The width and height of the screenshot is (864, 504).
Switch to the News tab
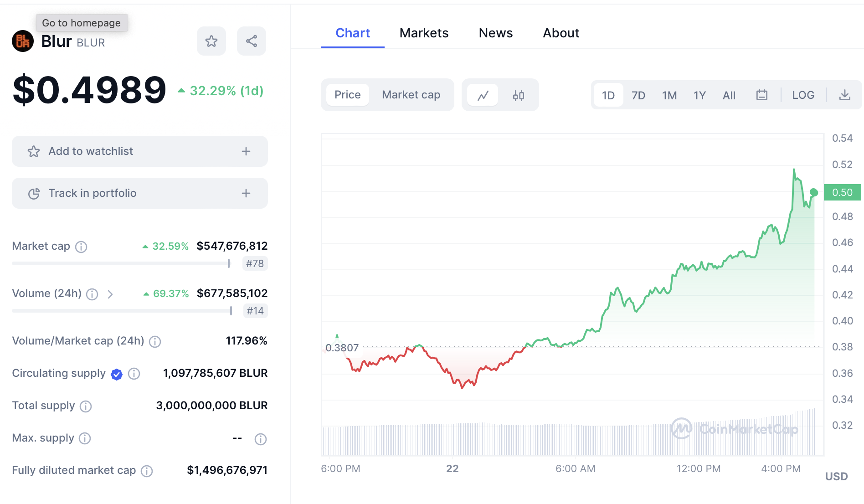click(x=495, y=33)
